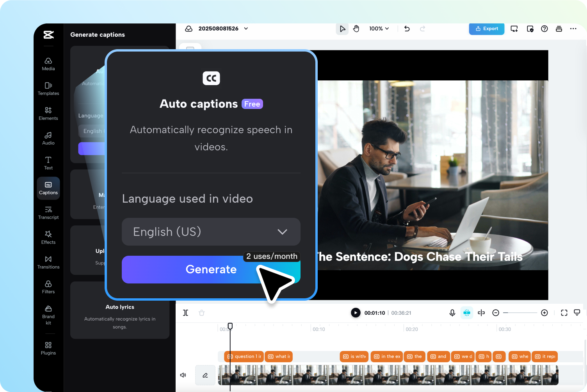Toggle the highlighted timeline snapping button
Screen dimensions: 587x392
tap(467, 313)
